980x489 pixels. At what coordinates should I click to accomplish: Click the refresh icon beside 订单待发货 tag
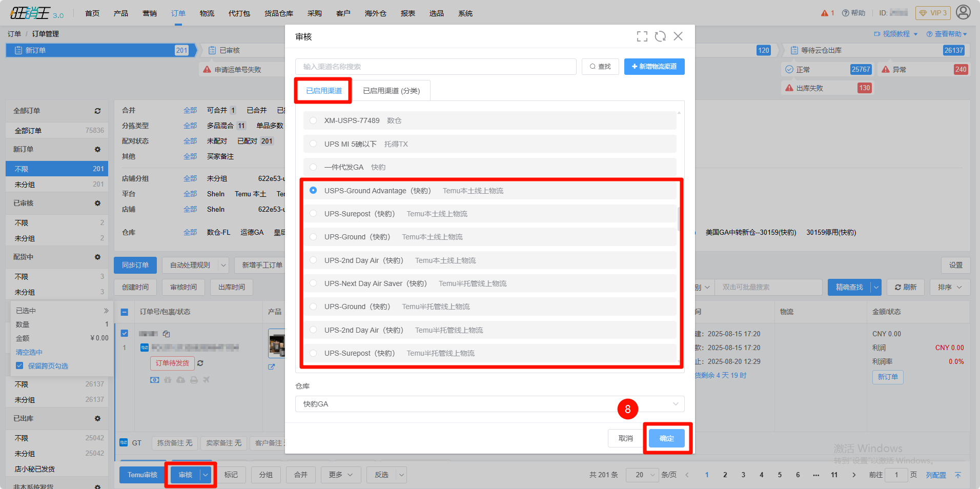[x=200, y=363]
